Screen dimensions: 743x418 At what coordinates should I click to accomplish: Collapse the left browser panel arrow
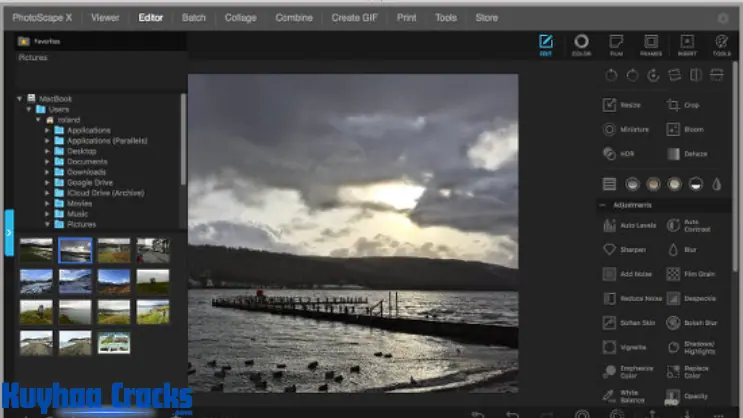point(9,233)
